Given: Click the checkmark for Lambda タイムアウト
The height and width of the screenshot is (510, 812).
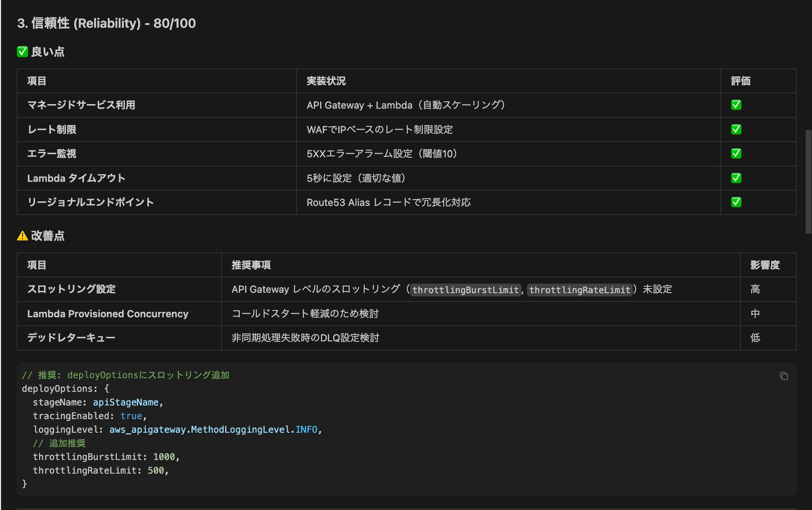Looking at the screenshot, I should point(736,178).
